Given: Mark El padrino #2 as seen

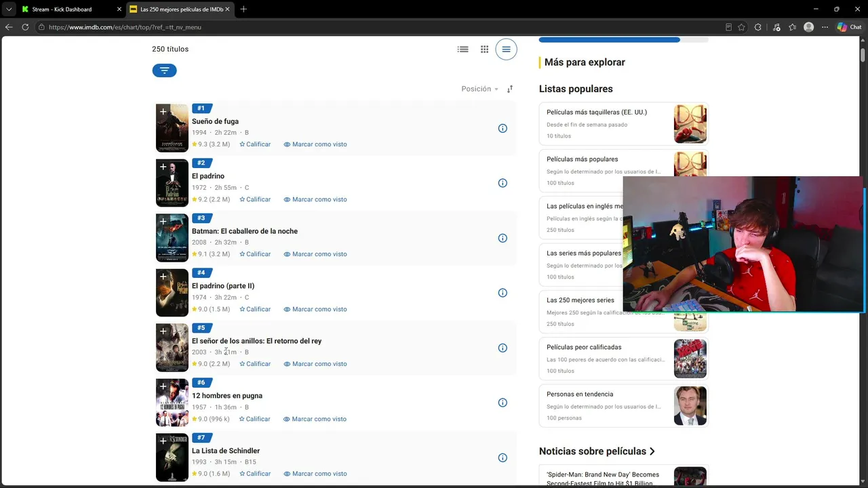Looking at the screenshot, I should 315,199.
